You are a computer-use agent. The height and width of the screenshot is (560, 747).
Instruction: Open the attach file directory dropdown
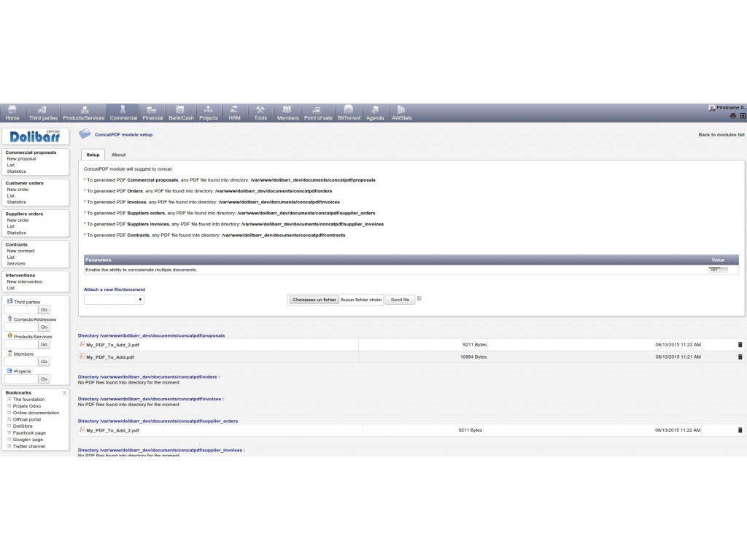click(x=114, y=300)
